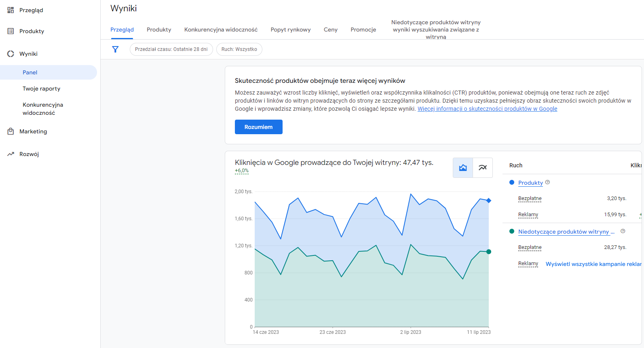Click the 11 lip 2023 axis label
The image size is (644, 348).
(x=479, y=332)
